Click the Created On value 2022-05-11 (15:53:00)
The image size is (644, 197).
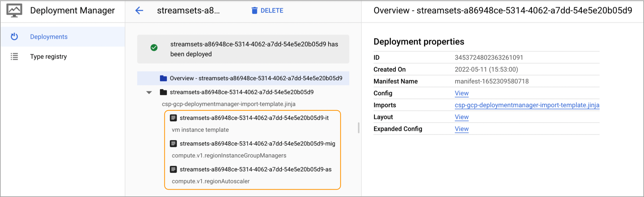[486, 69]
